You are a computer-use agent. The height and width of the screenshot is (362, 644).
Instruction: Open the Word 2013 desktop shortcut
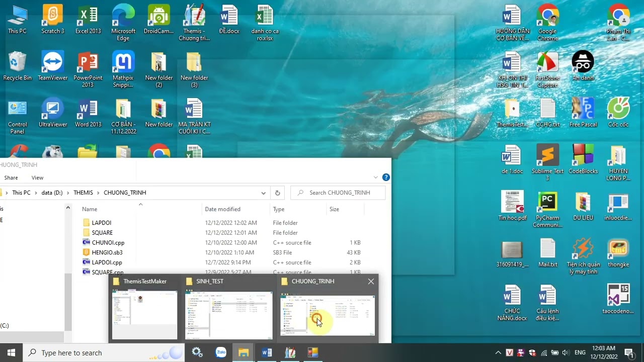(x=88, y=113)
